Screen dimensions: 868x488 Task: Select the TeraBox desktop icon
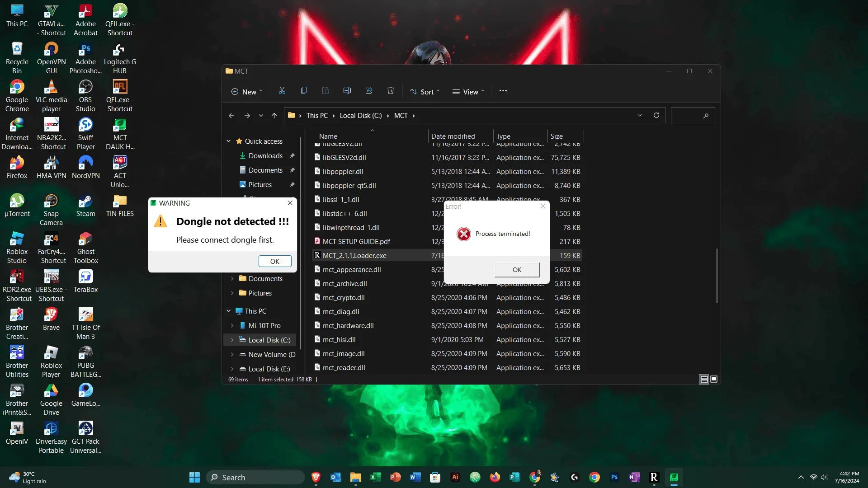tap(85, 281)
